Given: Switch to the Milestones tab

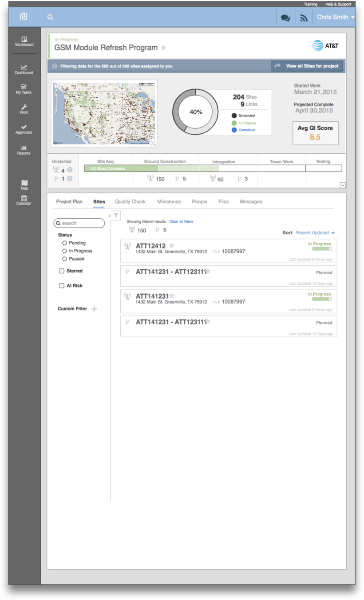Looking at the screenshot, I should pyautogui.click(x=169, y=202).
